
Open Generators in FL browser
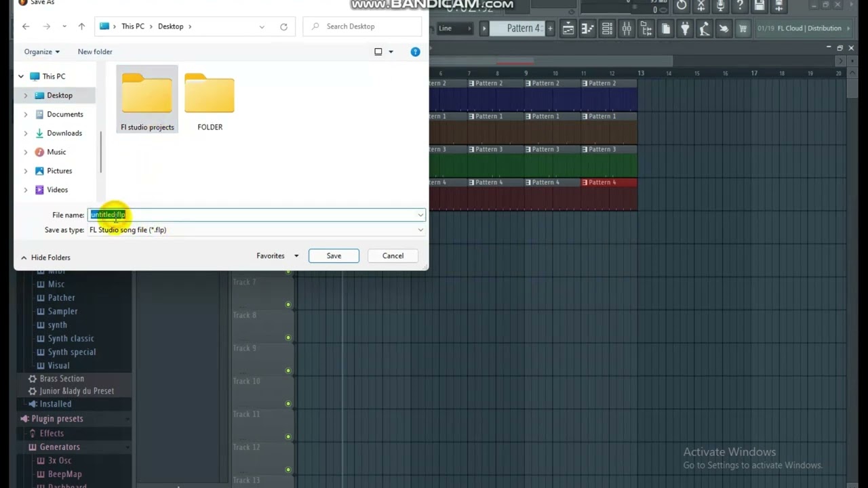pos(60,447)
